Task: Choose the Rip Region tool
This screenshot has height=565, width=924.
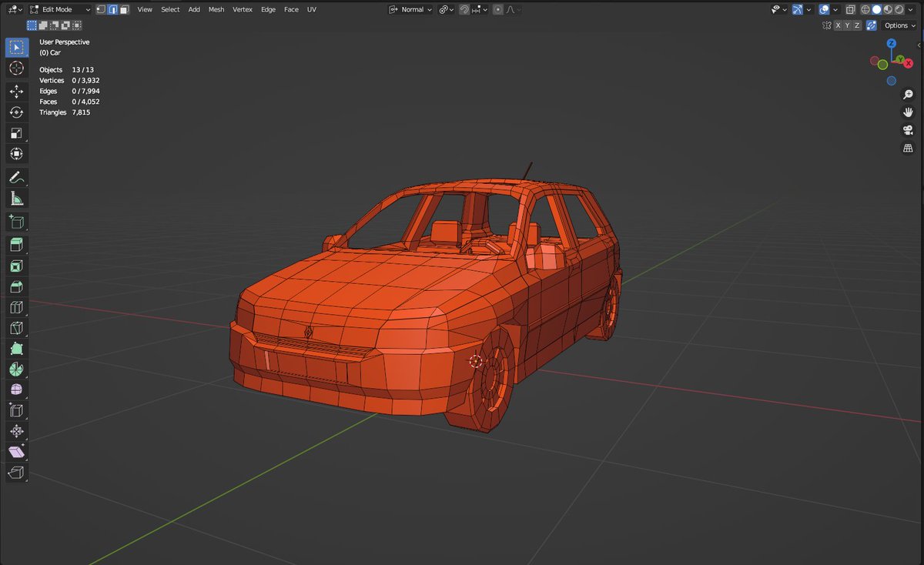Action: point(16,473)
